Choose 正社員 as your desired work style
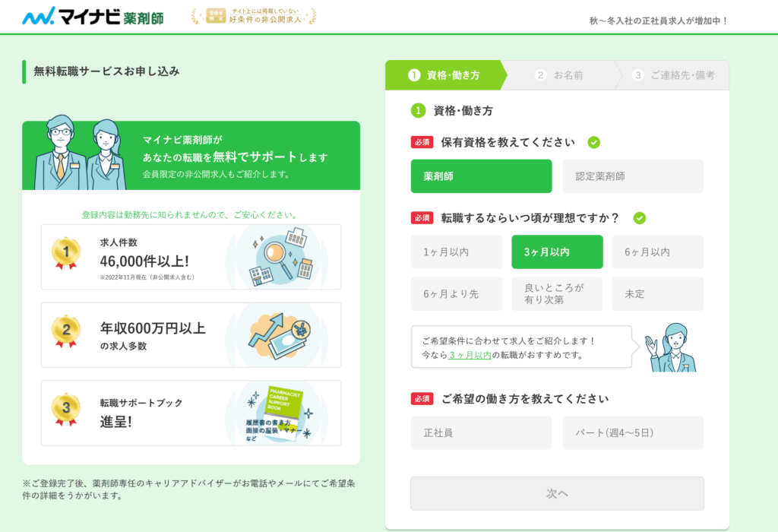Image resolution: width=778 pixels, height=532 pixels. 481,432
